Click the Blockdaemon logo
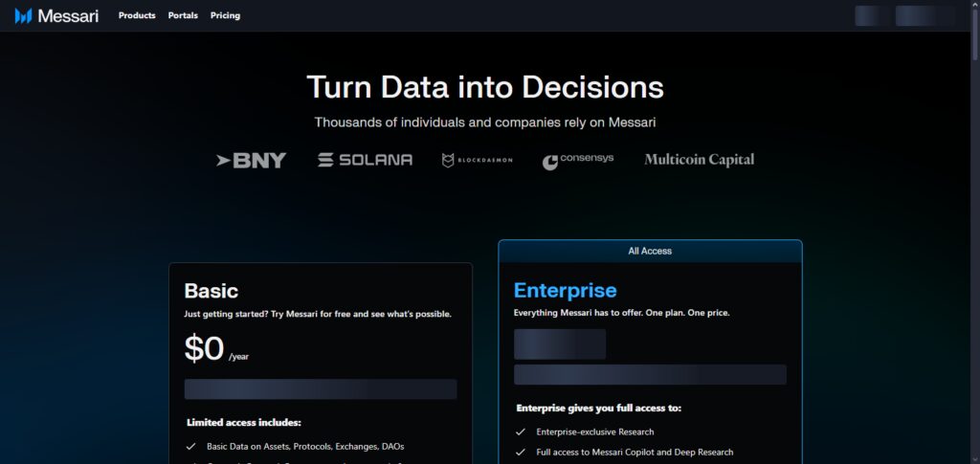Screen dimensions: 980x464 478,161
